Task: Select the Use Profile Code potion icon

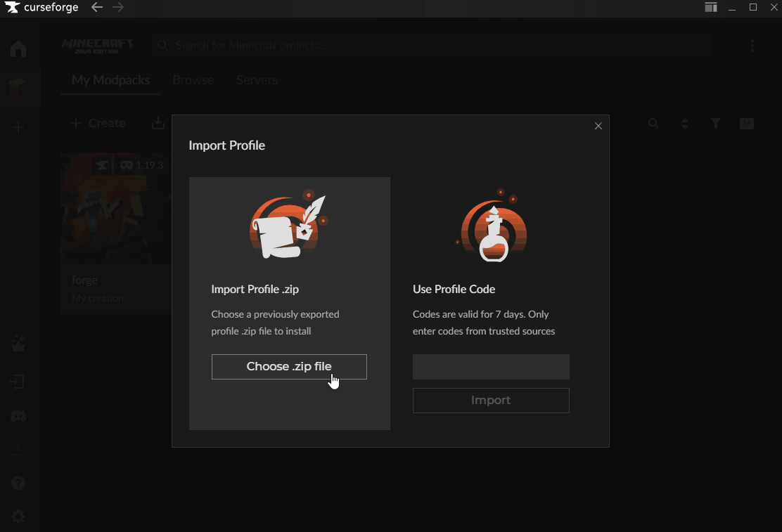Action: pos(492,226)
